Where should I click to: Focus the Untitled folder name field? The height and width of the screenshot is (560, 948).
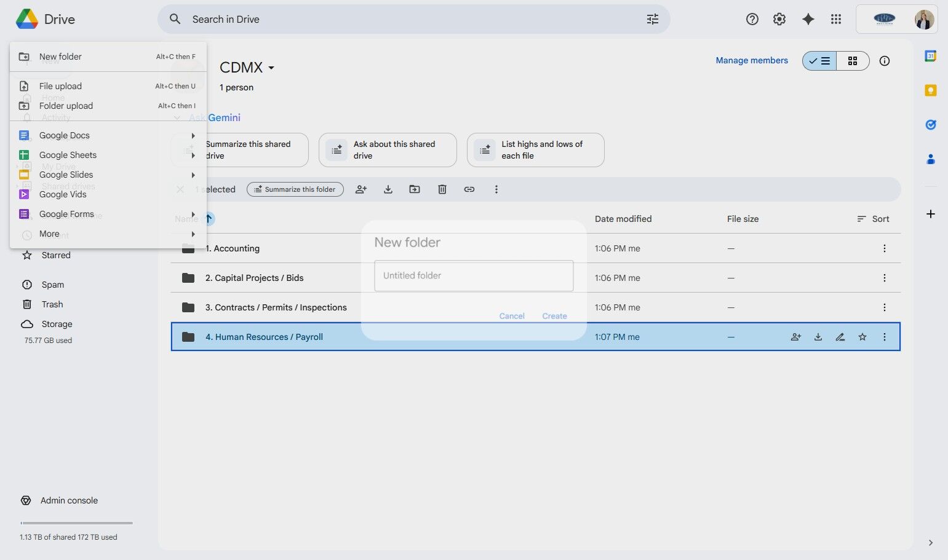[x=474, y=275]
